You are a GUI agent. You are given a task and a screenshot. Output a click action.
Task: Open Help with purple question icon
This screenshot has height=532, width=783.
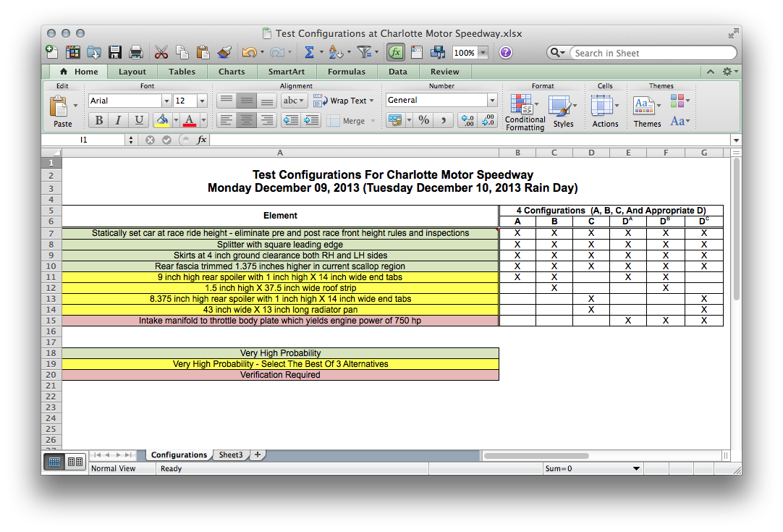pos(505,52)
